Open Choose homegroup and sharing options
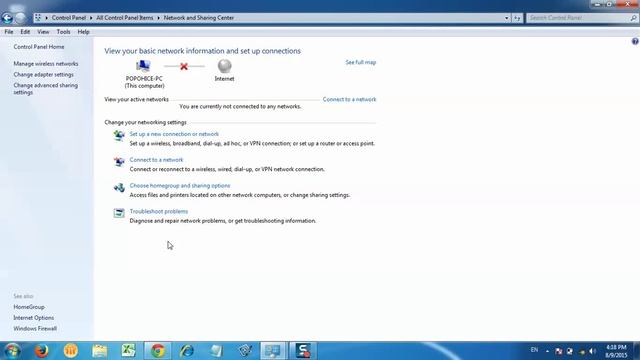Viewport: 640px width, 360px height. (x=180, y=185)
